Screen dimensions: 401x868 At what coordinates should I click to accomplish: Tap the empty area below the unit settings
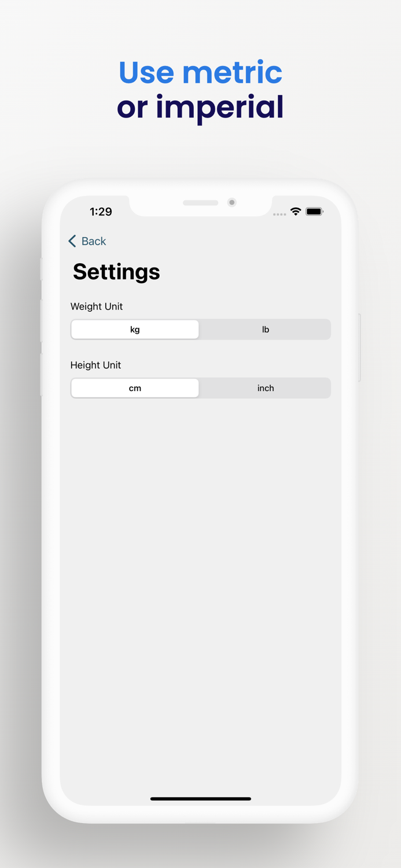pyautogui.click(x=200, y=579)
